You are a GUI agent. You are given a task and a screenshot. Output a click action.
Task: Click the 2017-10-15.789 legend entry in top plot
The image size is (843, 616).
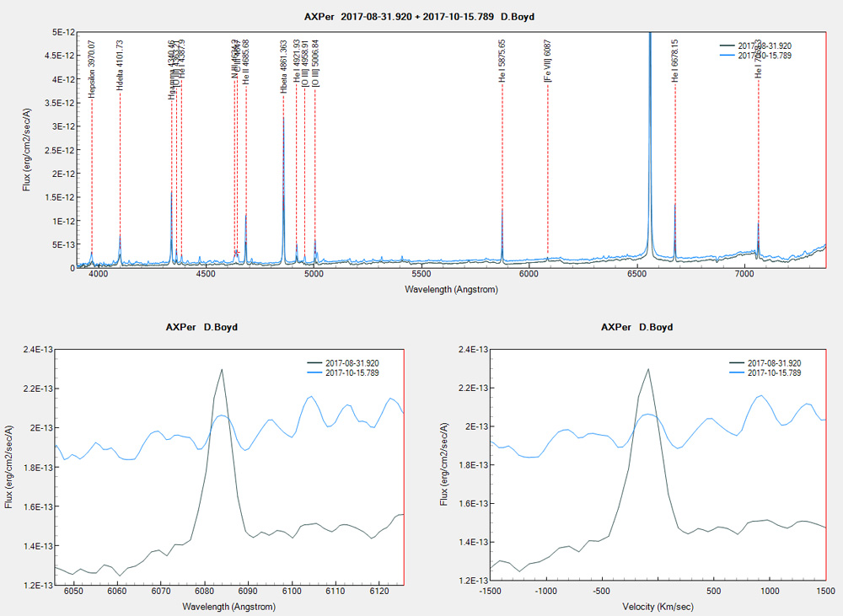[x=765, y=56]
